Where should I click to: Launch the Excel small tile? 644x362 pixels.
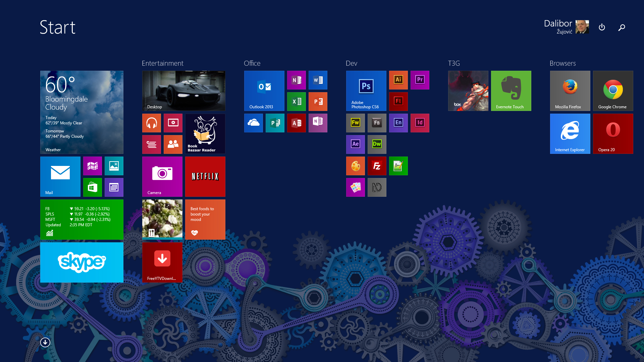[x=296, y=102]
